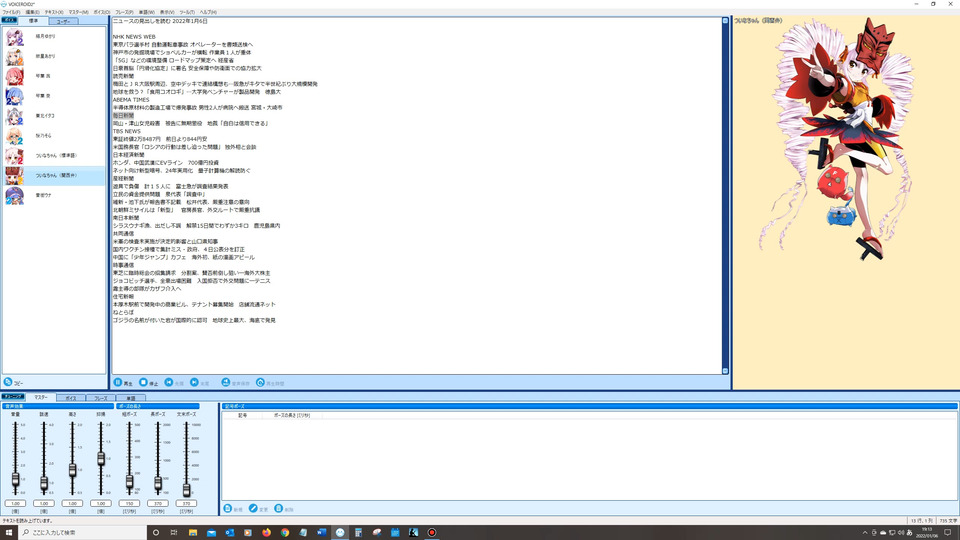Screen dimensions: 960x540
Task: Click the コピー copy voice preset icon
Action: click(8, 382)
